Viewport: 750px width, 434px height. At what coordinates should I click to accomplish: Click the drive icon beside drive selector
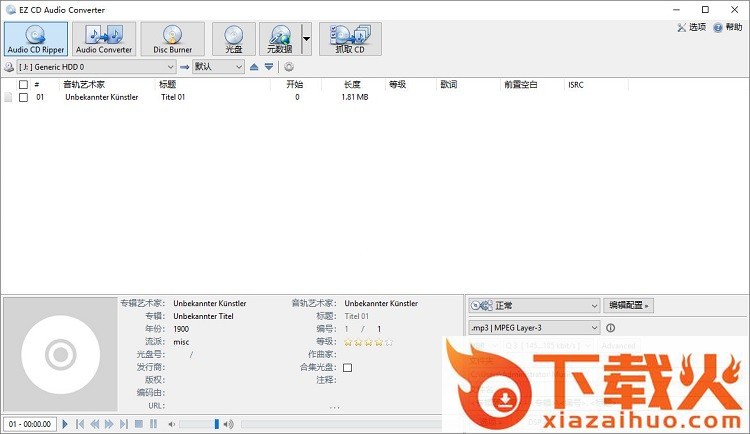click(9, 67)
